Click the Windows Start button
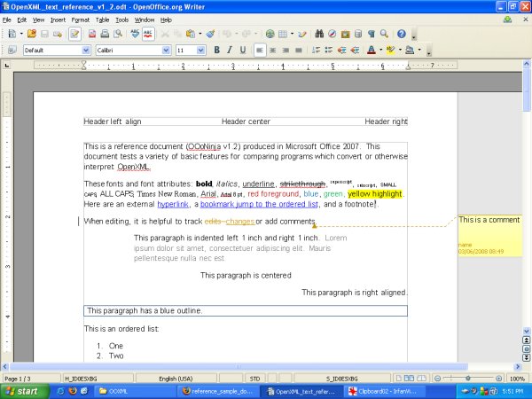This screenshot has width=532, height=399. [x=23, y=390]
